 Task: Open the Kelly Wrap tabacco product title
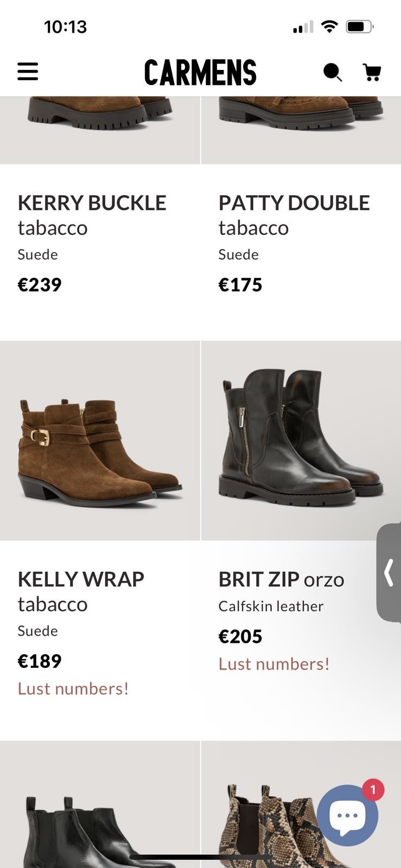81,591
